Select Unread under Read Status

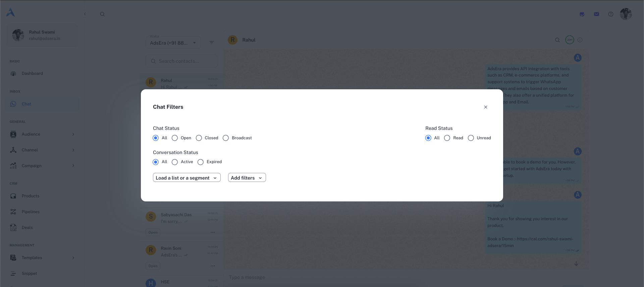471,138
